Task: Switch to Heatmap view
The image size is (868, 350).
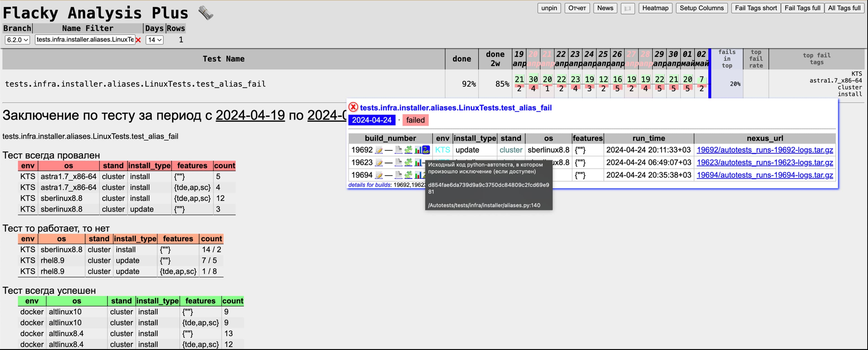Action: pos(655,8)
